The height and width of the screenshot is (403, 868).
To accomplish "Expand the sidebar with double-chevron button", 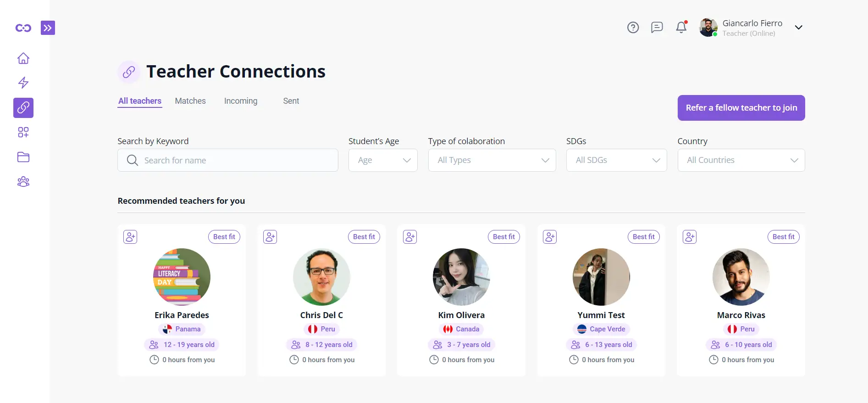I will (48, 28).
